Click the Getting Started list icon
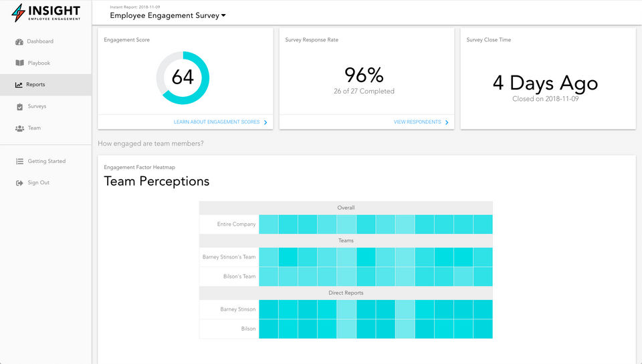Viewport: 642px width, 364px height. pos(19,161)
